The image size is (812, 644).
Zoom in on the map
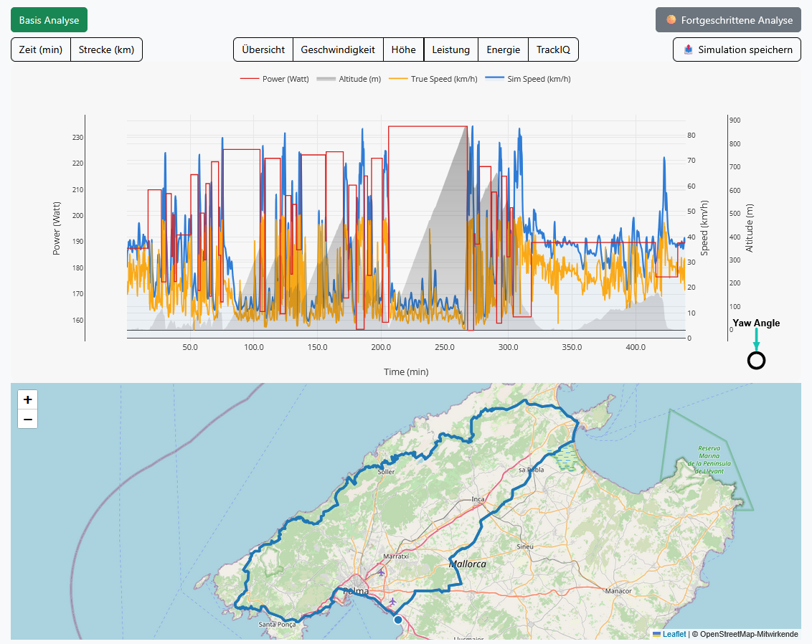(x=27, y=400)
